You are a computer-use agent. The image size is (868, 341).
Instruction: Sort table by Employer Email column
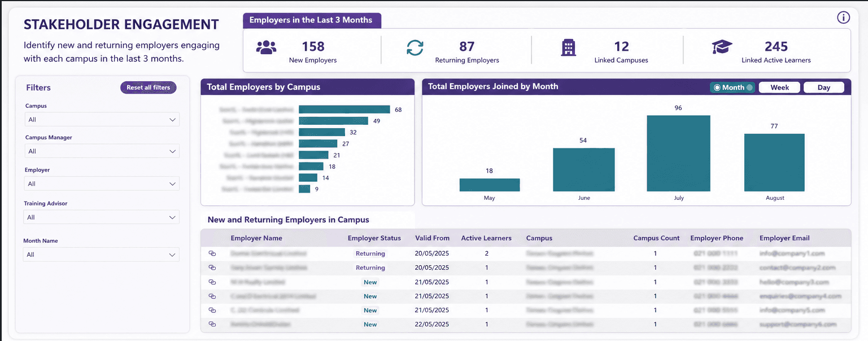tap(784, 238)
